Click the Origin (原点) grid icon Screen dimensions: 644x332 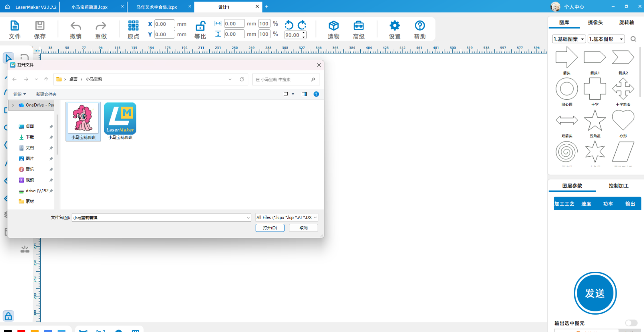[133, 26]
